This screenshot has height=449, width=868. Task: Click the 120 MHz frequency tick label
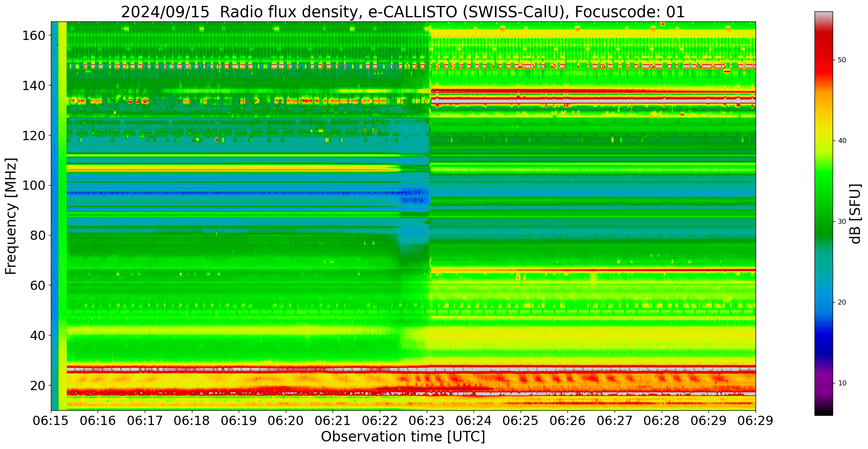pyautogui.click(x=34, y=135)
